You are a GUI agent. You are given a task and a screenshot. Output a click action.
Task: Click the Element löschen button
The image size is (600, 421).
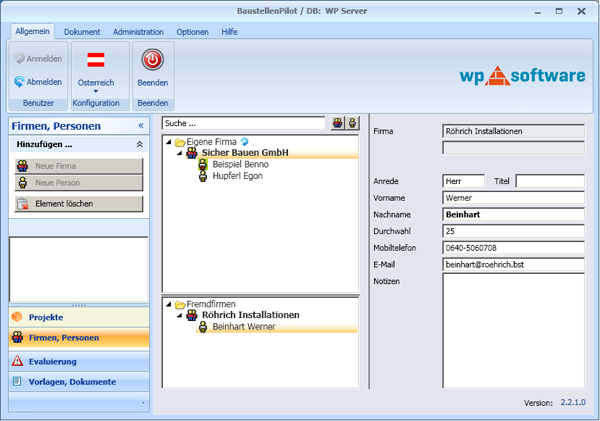click(78, 204)
